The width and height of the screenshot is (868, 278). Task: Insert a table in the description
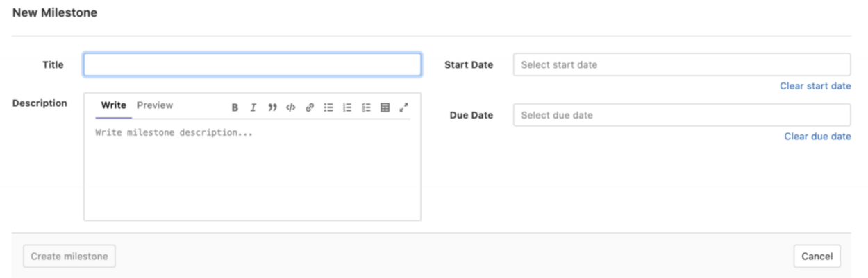click(385, 107)
